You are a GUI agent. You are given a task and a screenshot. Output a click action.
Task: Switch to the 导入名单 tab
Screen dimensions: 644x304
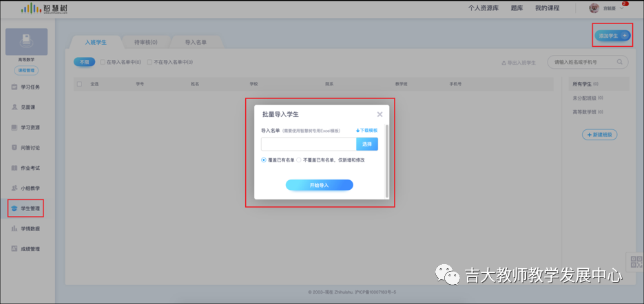pos(196,42)
